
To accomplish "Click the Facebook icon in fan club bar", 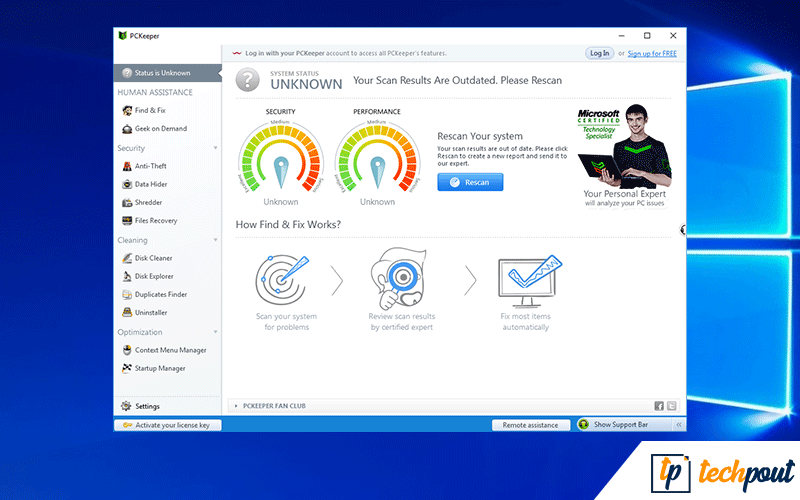I will (659, 406).
